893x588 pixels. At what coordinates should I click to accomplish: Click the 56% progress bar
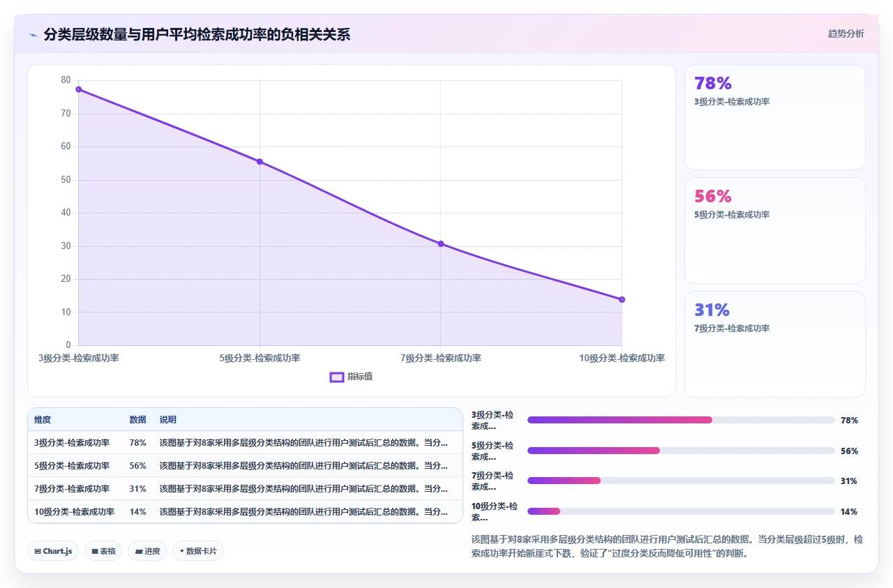[x=681, y=451]
